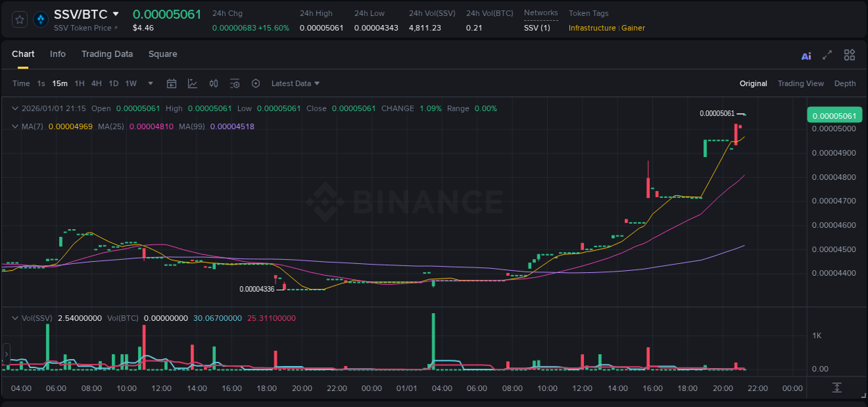Switch to the Depth view
The height and width of the screenshot is (407, 868).
(x=845, y=83)
